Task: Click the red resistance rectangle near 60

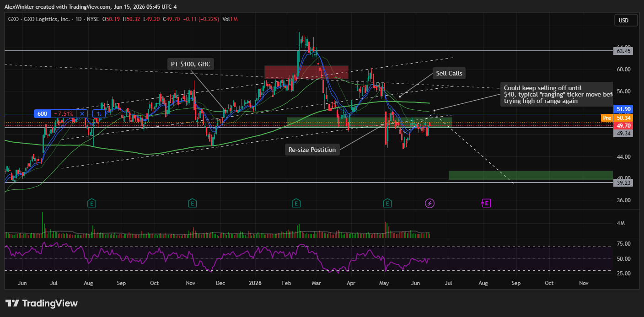Action: (306, 72)
